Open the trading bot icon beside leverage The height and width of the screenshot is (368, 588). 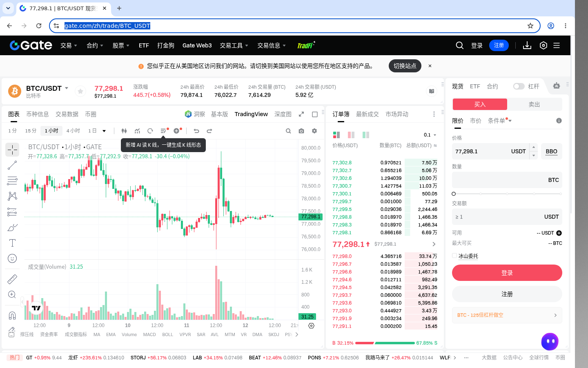(x=556, y=86)
